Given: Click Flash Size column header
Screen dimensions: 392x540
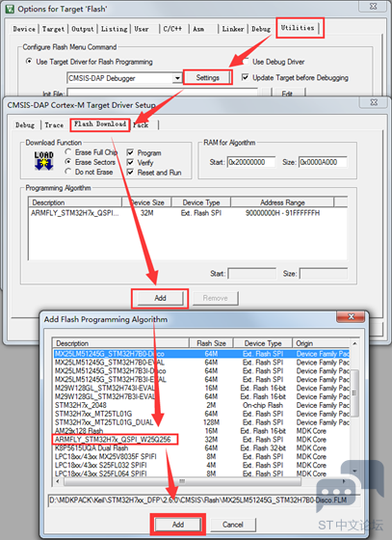Looking at the screenshot, I should (x=211, y=343).
